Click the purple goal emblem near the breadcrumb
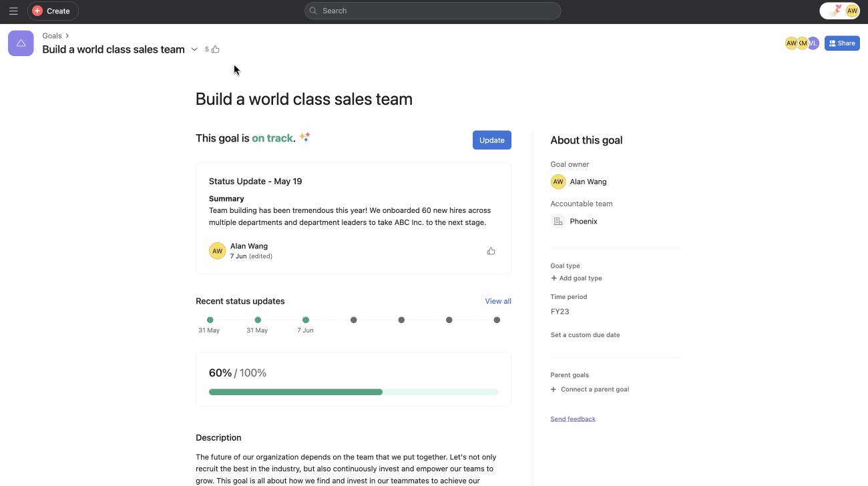 pos(21,43)
